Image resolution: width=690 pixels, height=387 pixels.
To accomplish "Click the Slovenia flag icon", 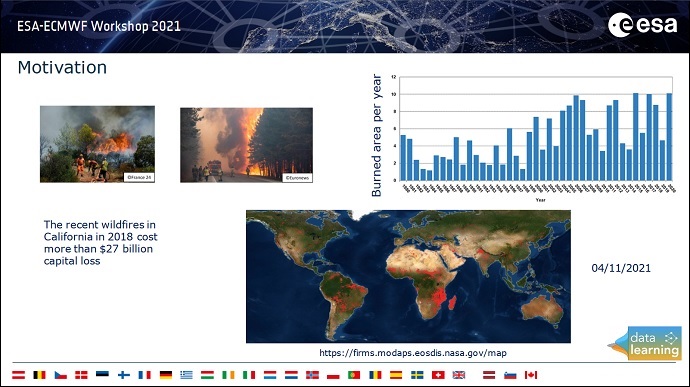I will [x=510, y=375].
